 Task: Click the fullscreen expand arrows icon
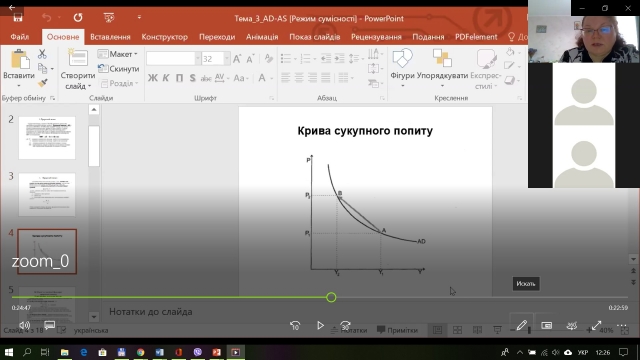[596, 325]
